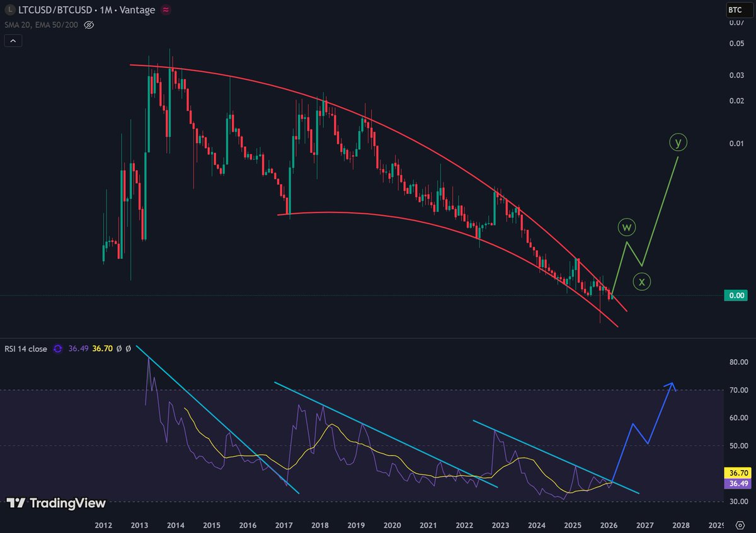Image resolution: width=756 pixels, height=533 pixels.
Task: Select the RSI 14 close indicator label
Action: [26, 348]
